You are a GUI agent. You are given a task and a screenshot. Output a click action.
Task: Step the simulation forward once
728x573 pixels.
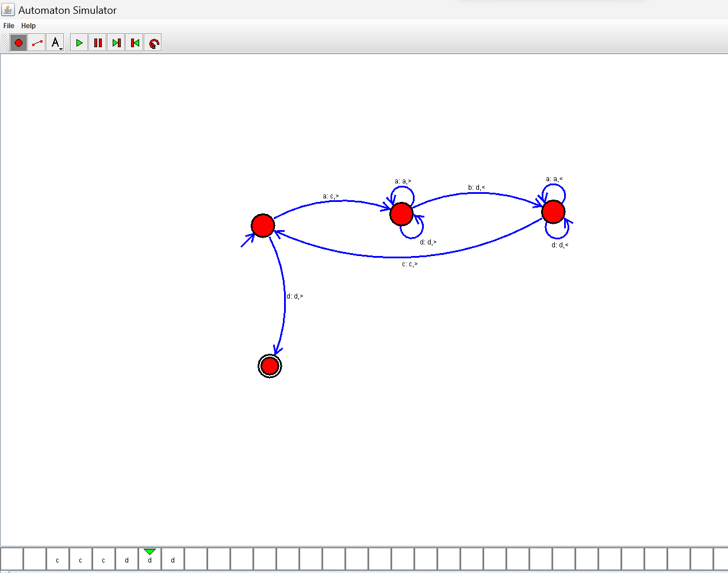click(116, 42)
